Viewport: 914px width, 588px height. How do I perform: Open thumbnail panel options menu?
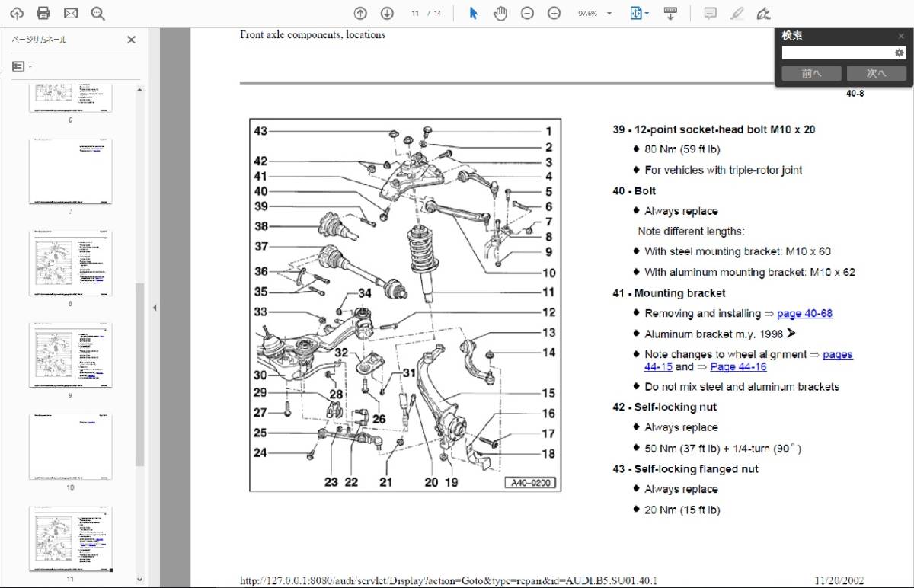22,67
